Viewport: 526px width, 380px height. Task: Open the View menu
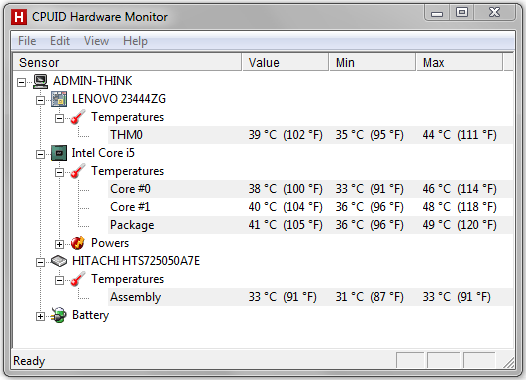[x=96, y=41]
